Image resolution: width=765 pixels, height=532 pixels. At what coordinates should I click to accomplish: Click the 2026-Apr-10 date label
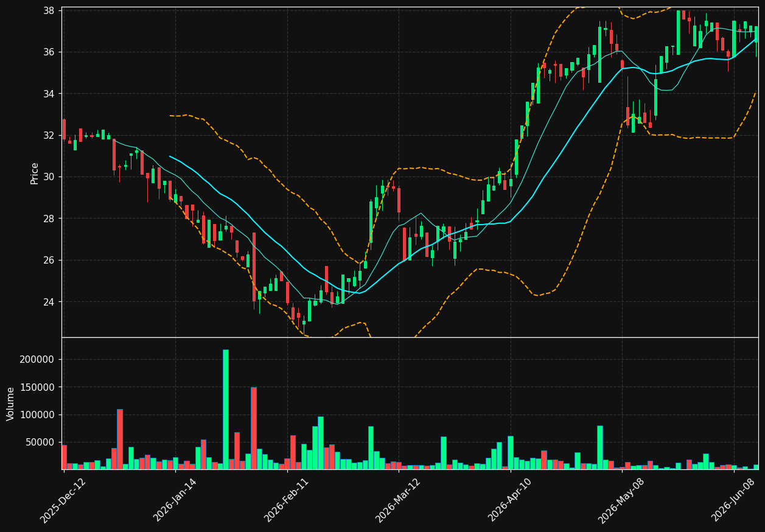(x=510, y=500)
